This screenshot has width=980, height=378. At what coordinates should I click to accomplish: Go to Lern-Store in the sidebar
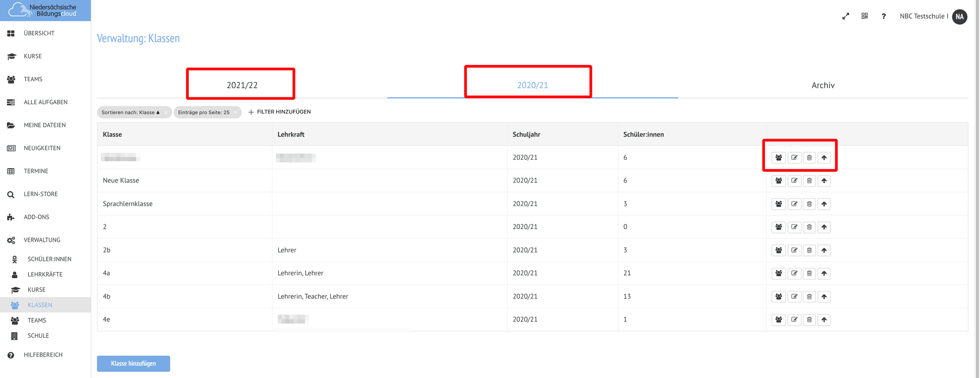pyautogui.click(x=41, y=194)
